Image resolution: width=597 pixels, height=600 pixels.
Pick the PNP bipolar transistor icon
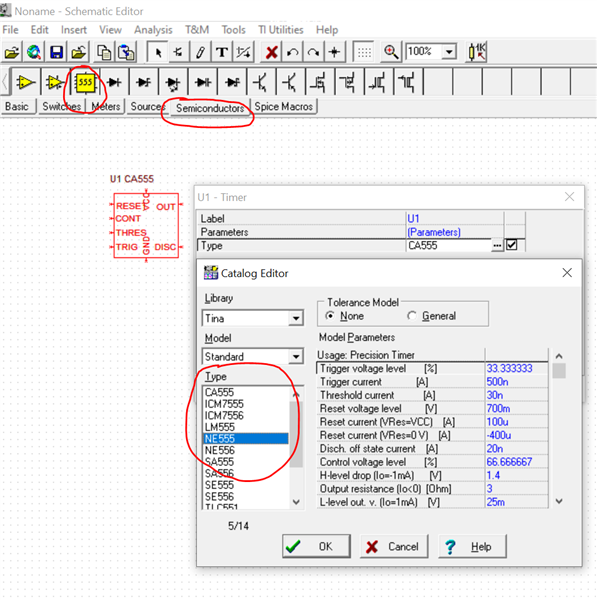pos(291,82)
